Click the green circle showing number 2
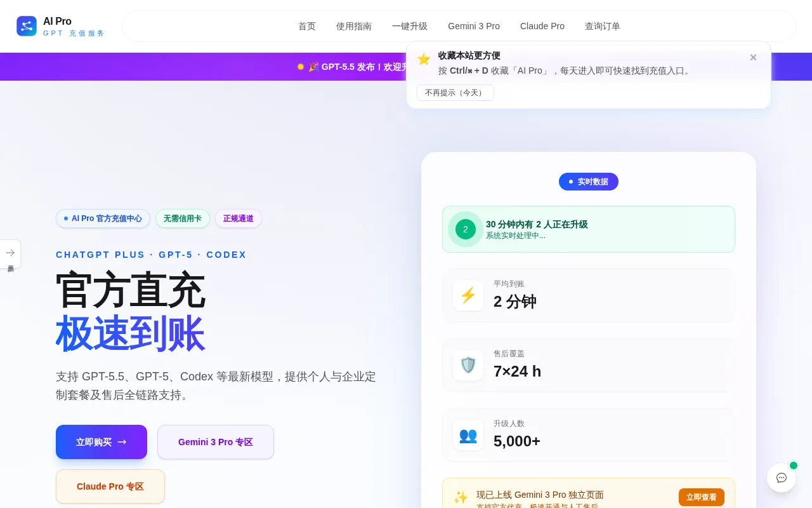The width and height of the screenshot is (812, 508). 466,229
